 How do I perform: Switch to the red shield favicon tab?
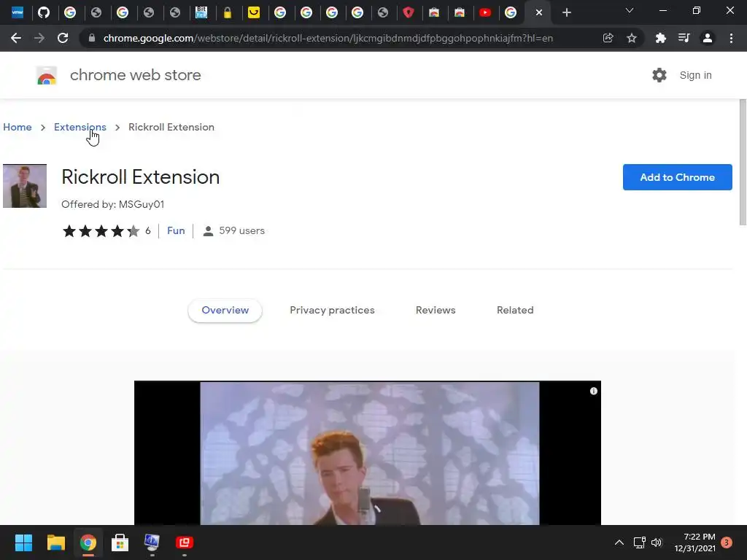409,12
